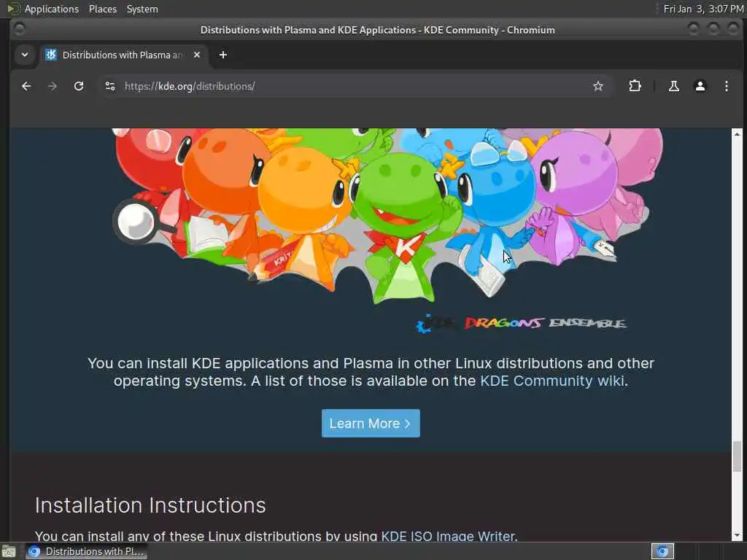Image resolution: width=747 pixels, height=560 pixels.
Task: Click the Installation Instructions heading
Action: [x=150, y=505]
